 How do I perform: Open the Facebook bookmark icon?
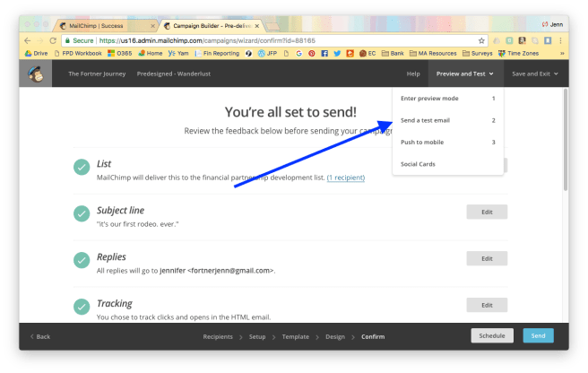324,53
